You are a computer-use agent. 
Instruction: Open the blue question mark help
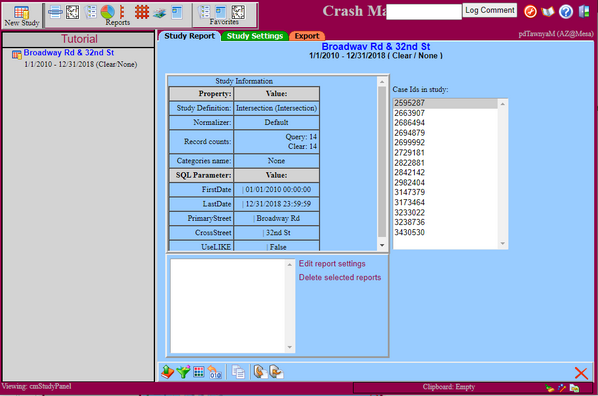pos(566,11)
